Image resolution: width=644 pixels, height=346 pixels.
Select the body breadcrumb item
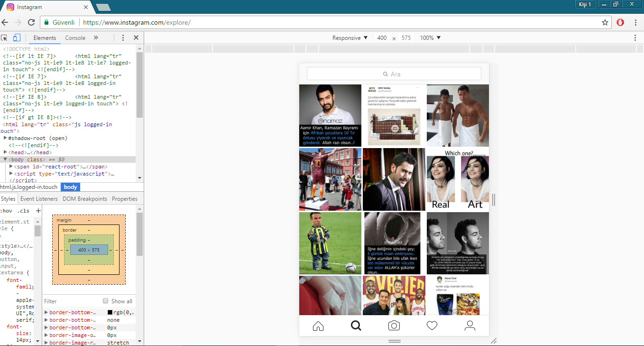(70, 187)
